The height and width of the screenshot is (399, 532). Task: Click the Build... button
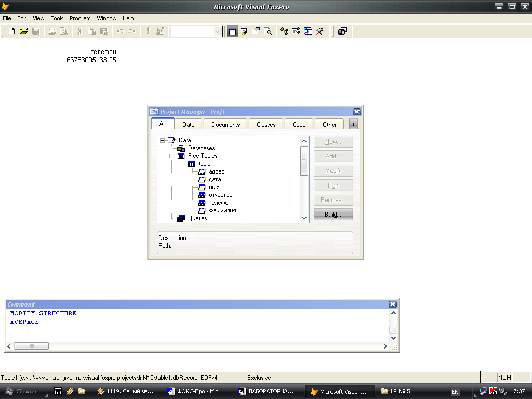coord(333,215)
